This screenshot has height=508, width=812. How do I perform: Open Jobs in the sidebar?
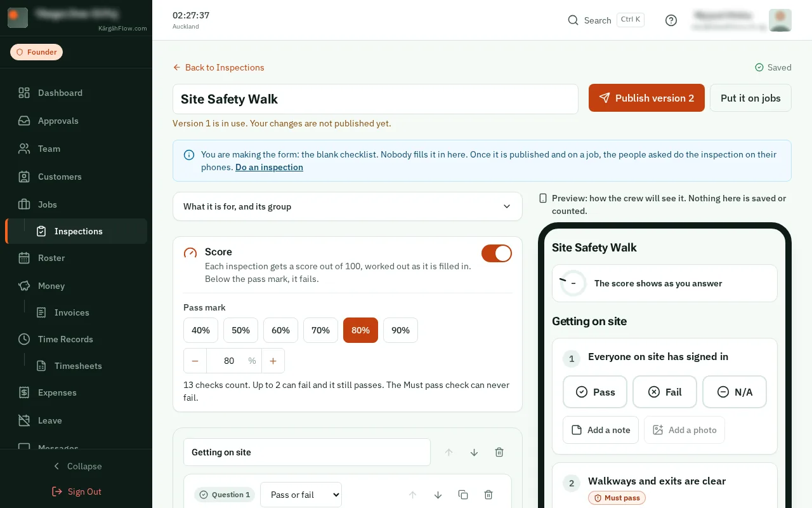(x=76, y=204)
